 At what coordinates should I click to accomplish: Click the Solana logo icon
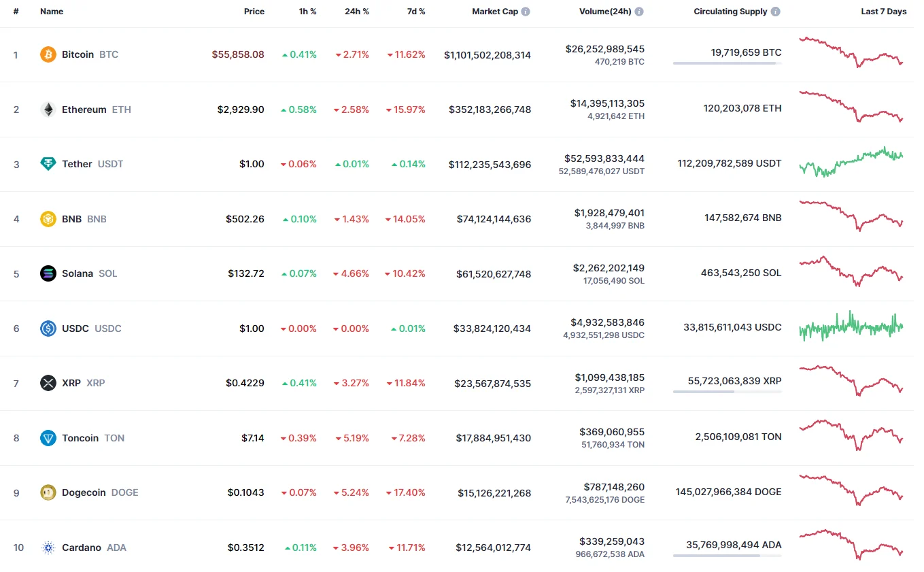coord(48,273)
